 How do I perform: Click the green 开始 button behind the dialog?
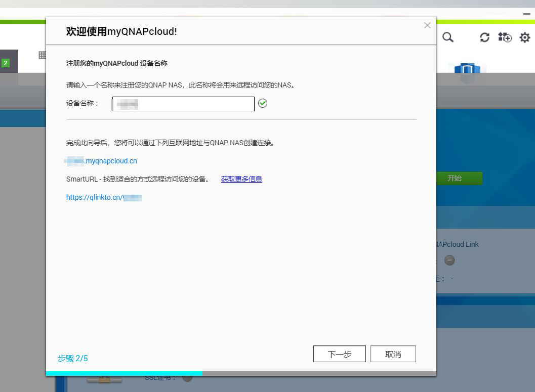point(459,178)
